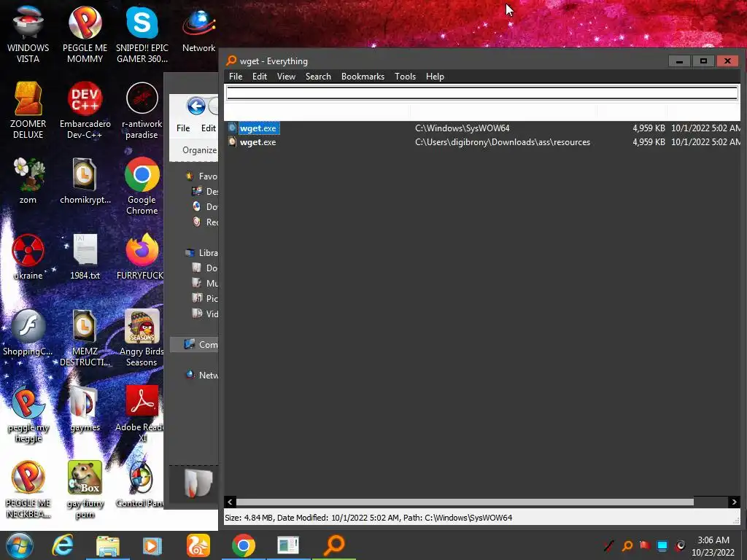Launch Google Chrome from the desktop
The image size is (747, 560).
pyautogui.click(x=142, y=186)
